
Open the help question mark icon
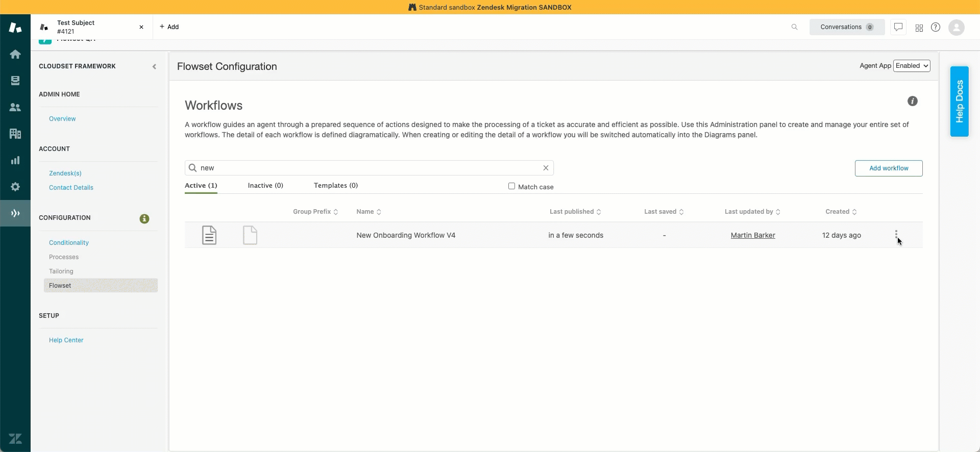936,27
